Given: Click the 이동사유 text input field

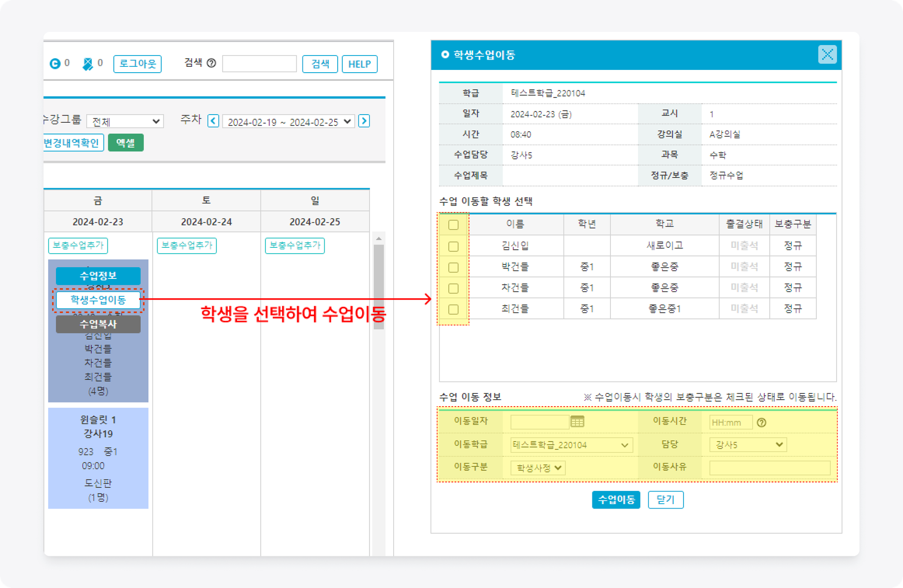Looking at the screenshot, I should click(769, 468).
